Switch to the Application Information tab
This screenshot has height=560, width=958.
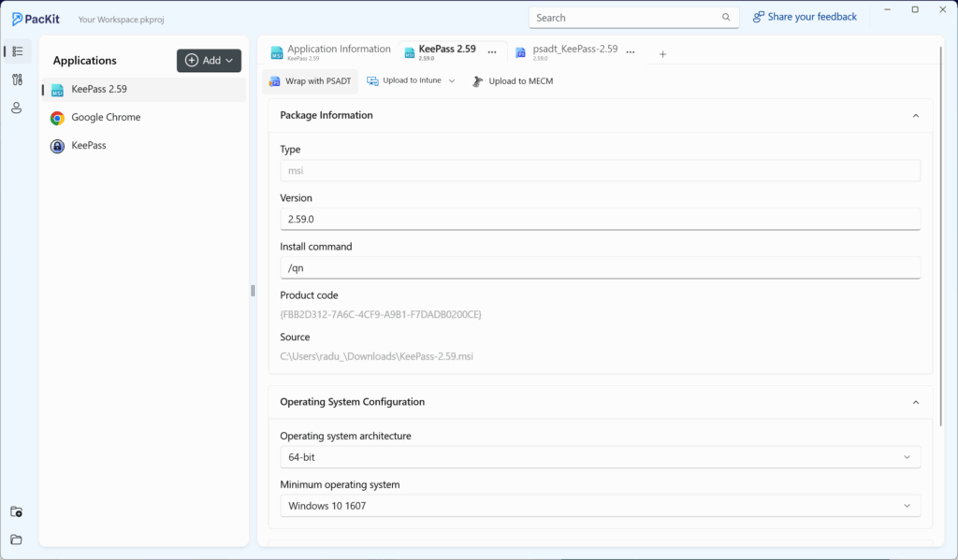click(x=330, y=52)
